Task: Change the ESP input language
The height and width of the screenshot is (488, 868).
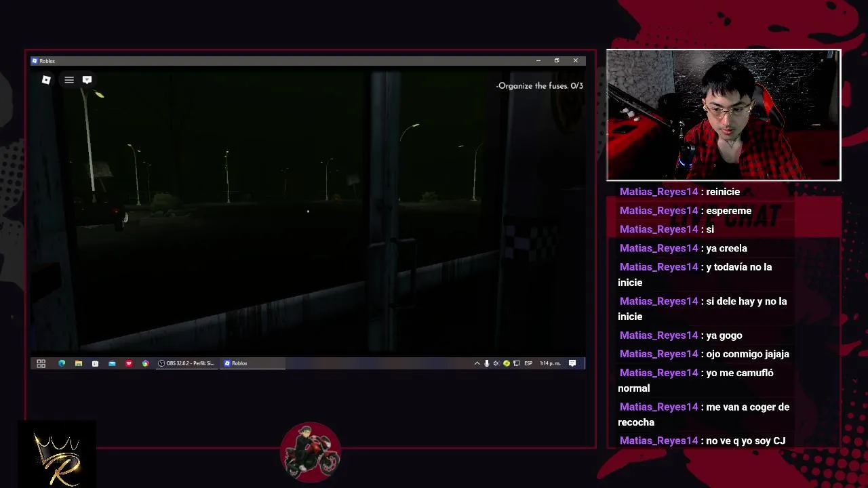Action: point(528,363)
